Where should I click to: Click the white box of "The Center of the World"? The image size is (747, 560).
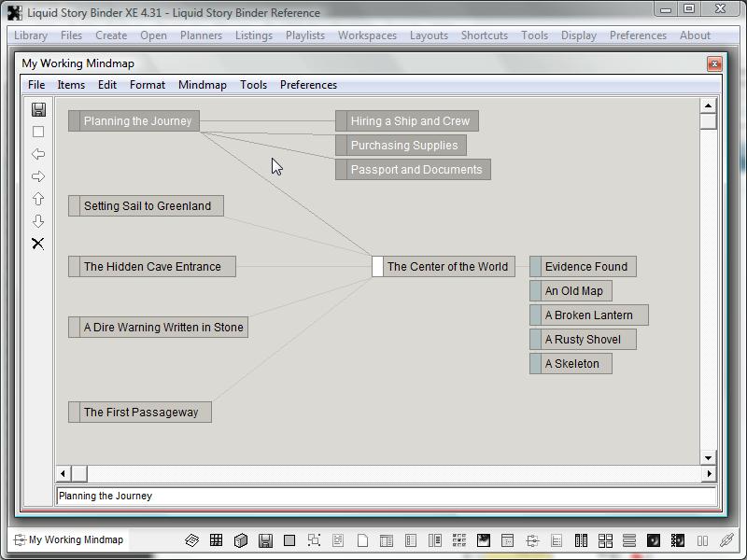[x=377, y=267]
